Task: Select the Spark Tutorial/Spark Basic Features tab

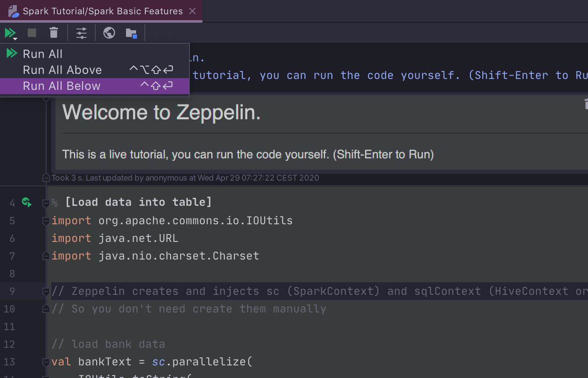Action: pos(101,11)
